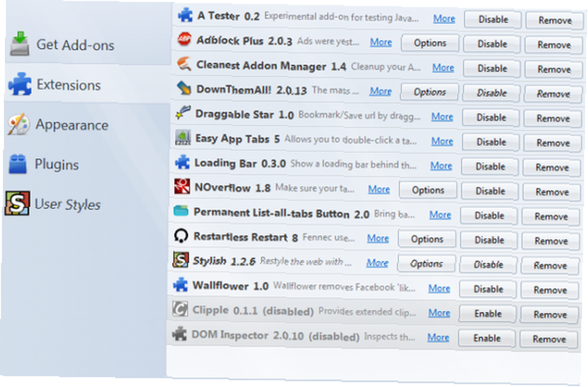This screenshot has height=387, width=588.
Task: Disable the A Tester extension
Action: tap(493, 19)
